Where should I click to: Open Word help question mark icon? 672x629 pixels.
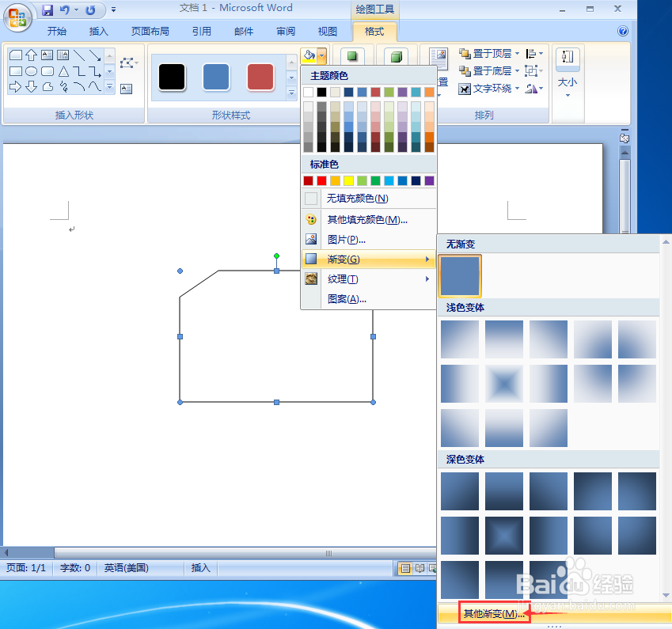(623, 31)
